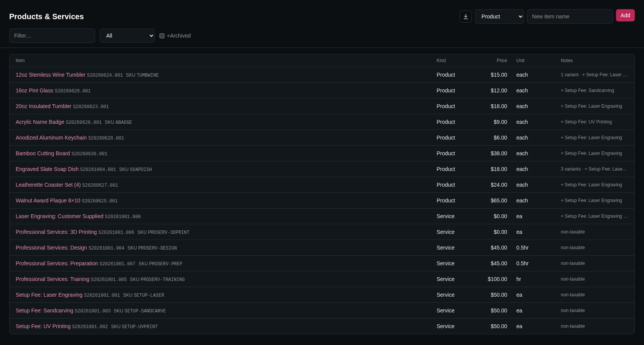Open Leatherette Coaster Set (4) item
644x345 pixels.
[48, 185]
